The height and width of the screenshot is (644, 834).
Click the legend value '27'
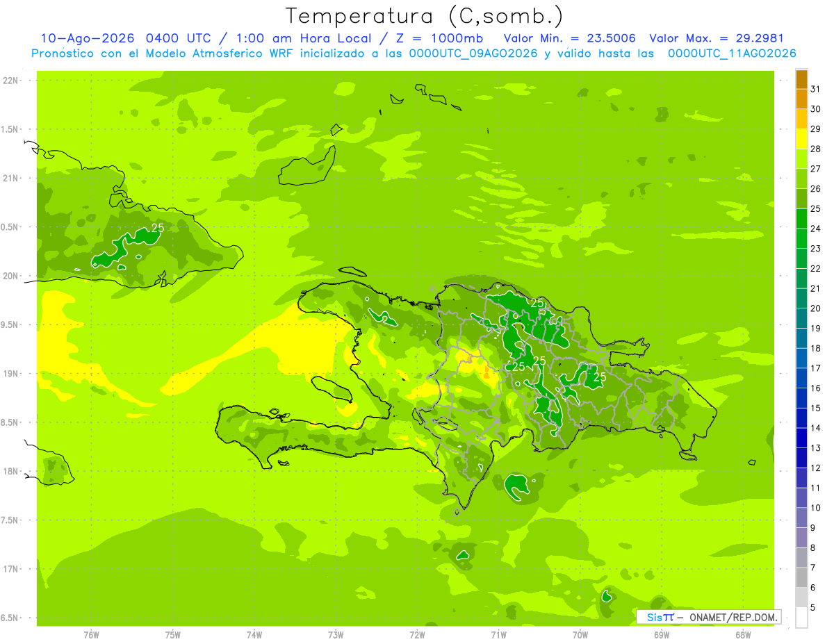coord(816,169)
